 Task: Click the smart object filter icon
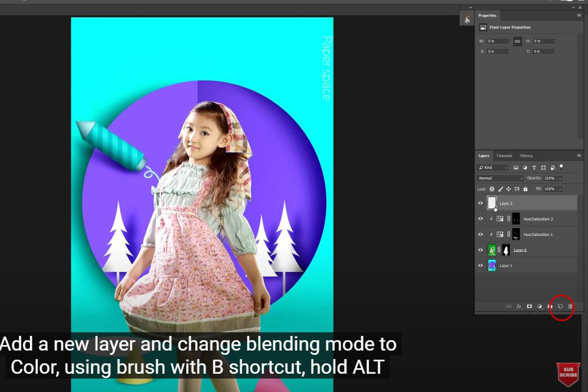[x=553, y=168]
